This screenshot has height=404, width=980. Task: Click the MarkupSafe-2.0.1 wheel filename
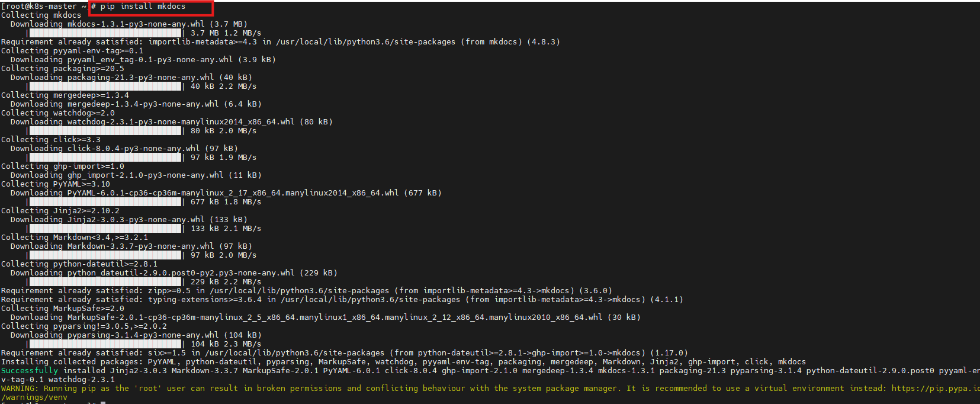coord(335,318)
